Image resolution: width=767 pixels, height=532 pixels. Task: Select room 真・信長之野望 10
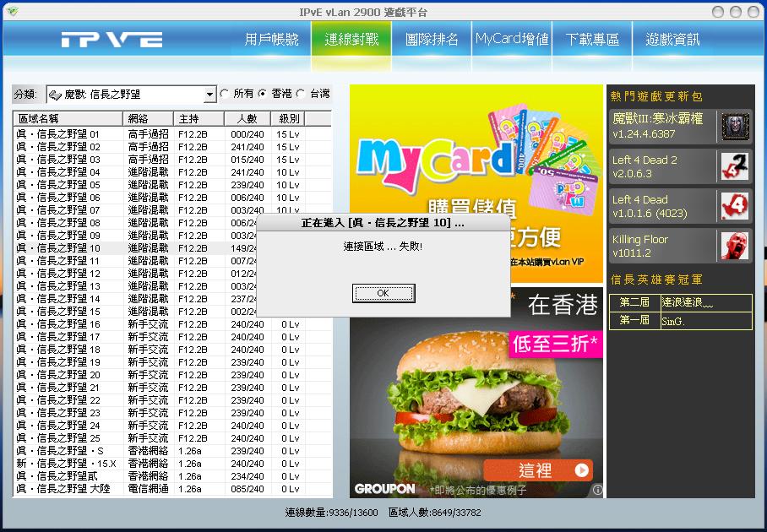coord(135,248)
